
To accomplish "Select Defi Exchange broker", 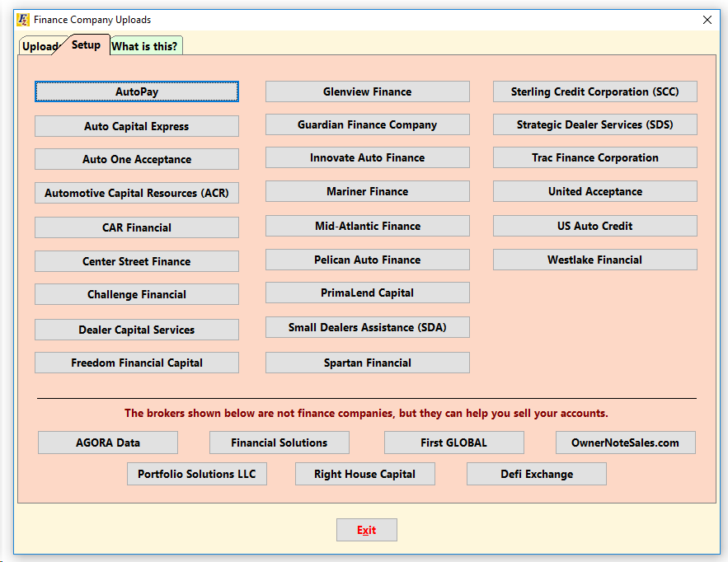I will tap(537, 474).
